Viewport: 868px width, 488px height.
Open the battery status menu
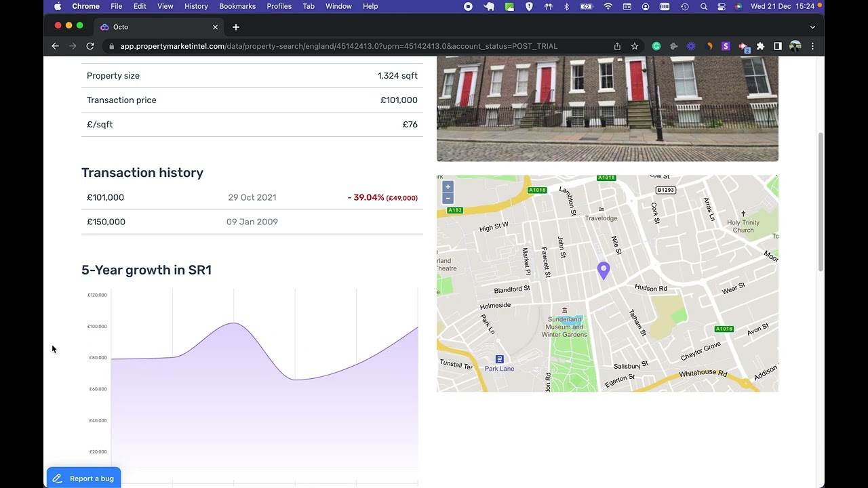pyautogui.click(x=587, y=6)
